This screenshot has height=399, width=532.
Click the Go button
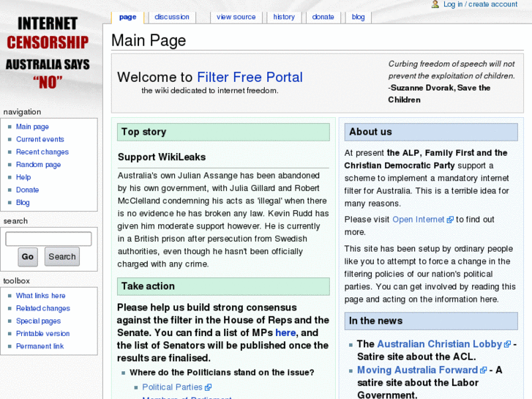(28, 257)
